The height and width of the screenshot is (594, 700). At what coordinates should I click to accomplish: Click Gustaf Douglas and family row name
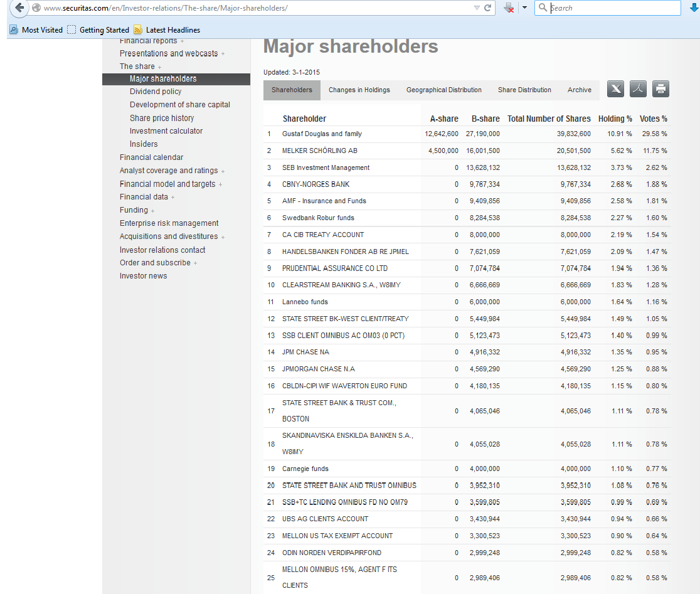(322, 134)
